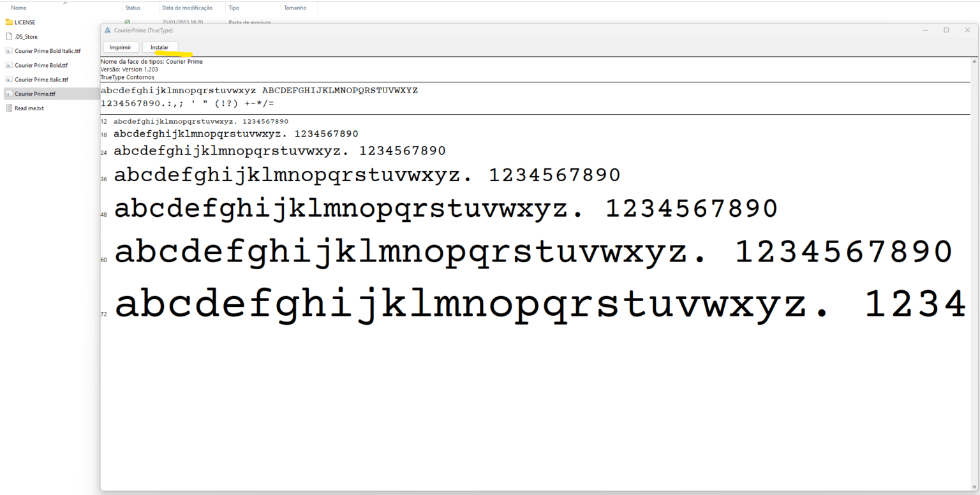Select Courier Prime Bold Italic.ttf font icon
Image resolution: width=980 pixels, height=495 pixels.
[x=9, y=51]
